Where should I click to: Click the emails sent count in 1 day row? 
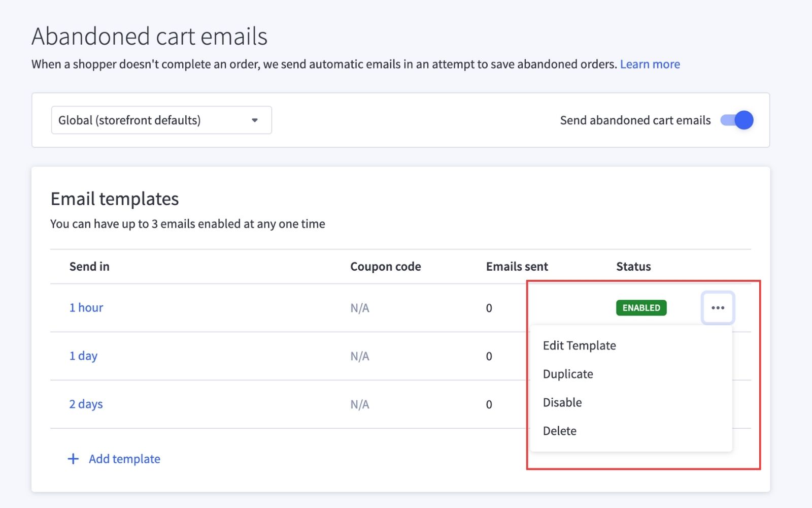pyautogui.click(x=489, y=356)
